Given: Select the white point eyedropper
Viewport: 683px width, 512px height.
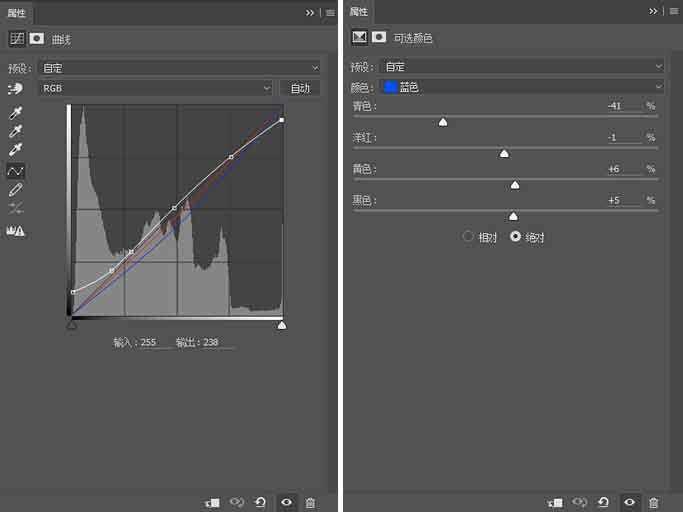Looking at the screenshot, I should pos(16,149).
